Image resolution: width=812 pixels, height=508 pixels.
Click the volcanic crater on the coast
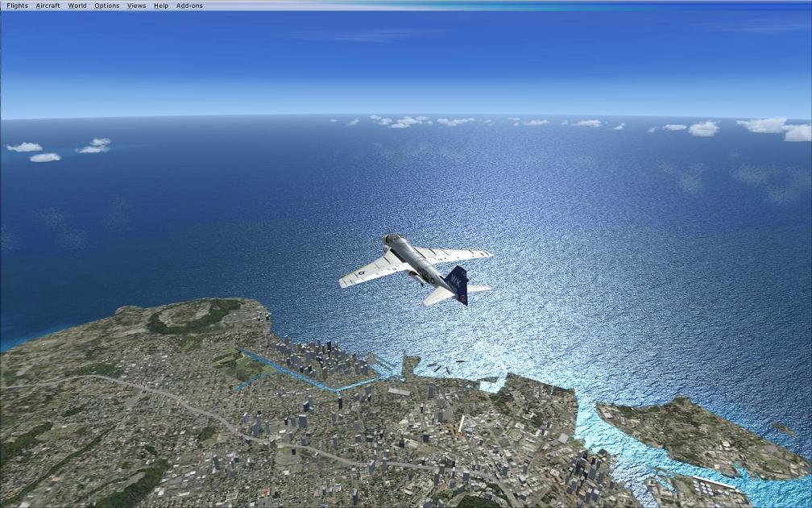point(193,314)
